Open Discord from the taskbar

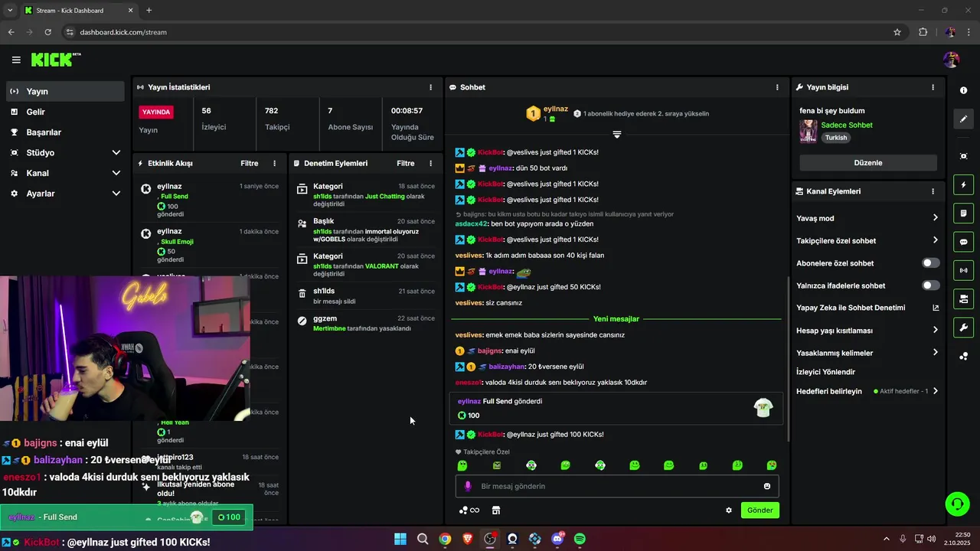point(557,539)
